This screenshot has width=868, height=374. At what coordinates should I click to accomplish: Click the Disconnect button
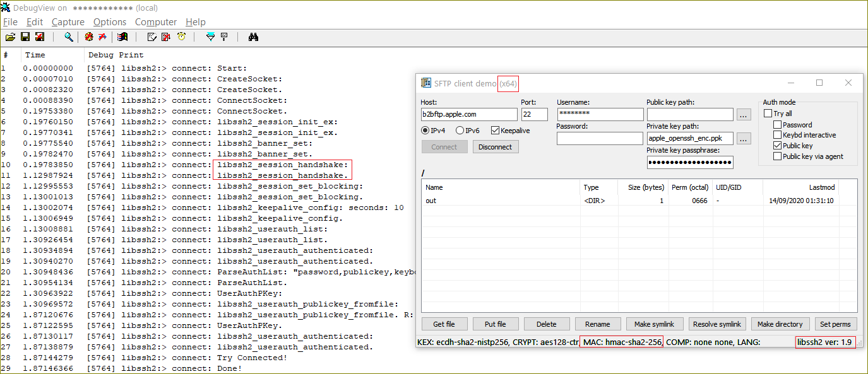tap(496, 147)
